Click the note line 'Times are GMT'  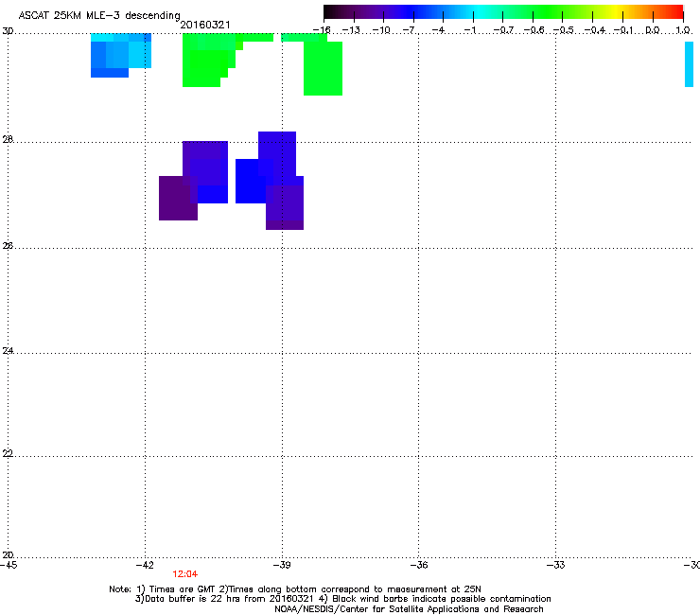coord(182,589)
